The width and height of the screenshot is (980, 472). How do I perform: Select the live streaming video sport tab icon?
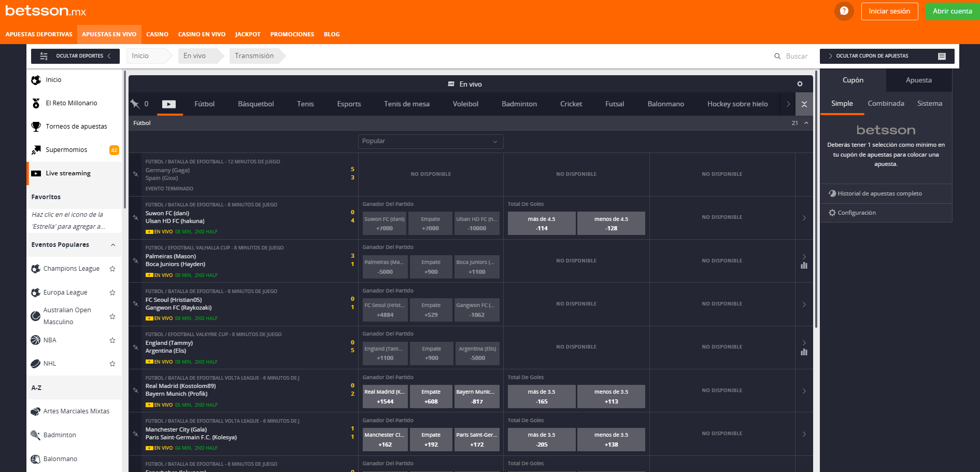pyautogui.click(x=169, y=104)
